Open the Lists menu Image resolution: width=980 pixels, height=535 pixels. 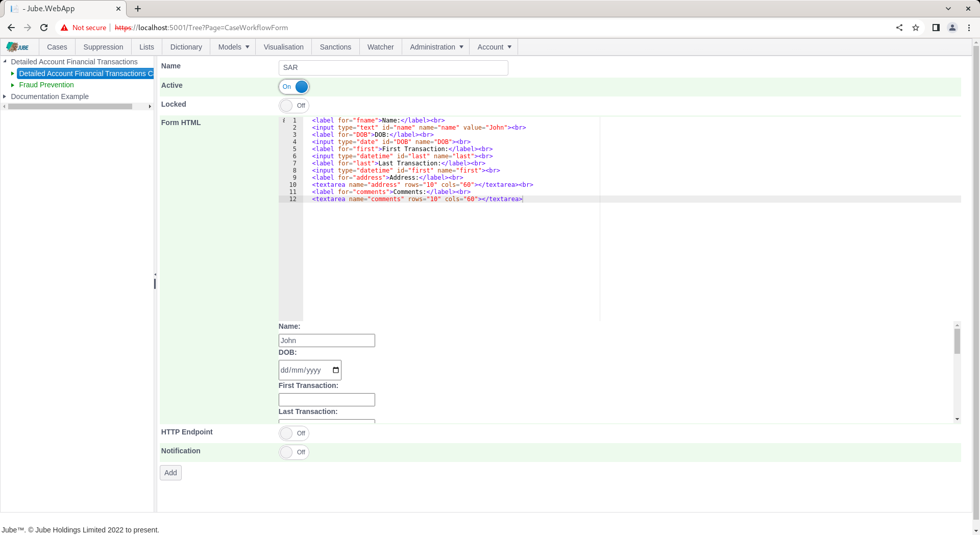coord(146,47)
